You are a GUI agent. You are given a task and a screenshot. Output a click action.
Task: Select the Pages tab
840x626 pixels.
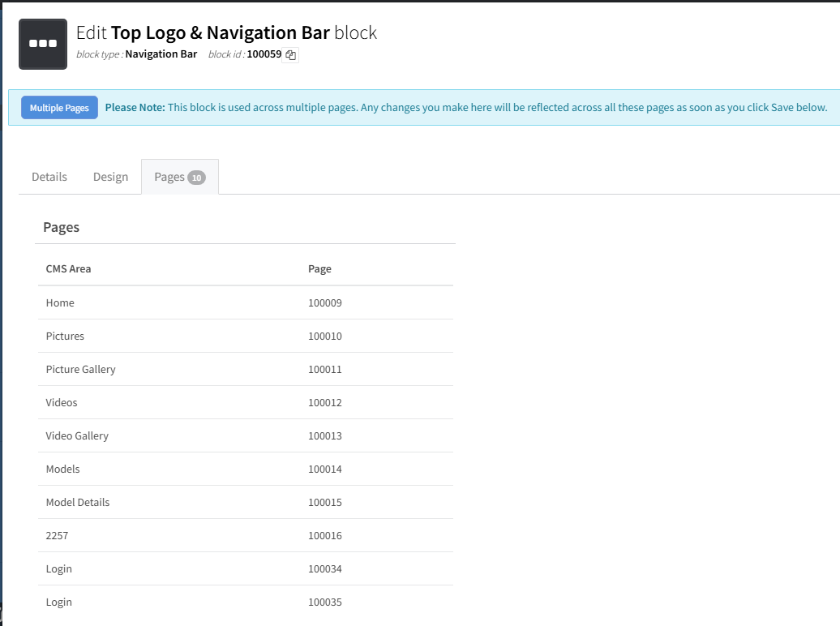point(169,177)
